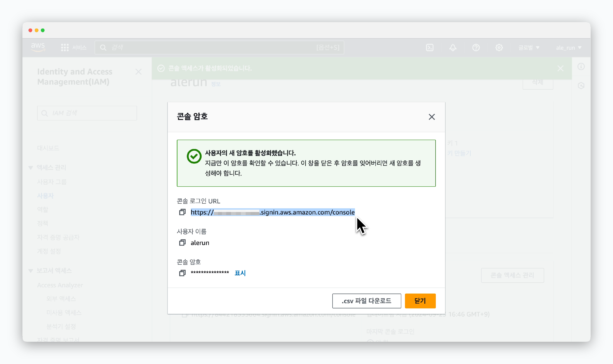Dismiss the green success banner
Screen dimensions: 613x364
[x=560, y=68]
